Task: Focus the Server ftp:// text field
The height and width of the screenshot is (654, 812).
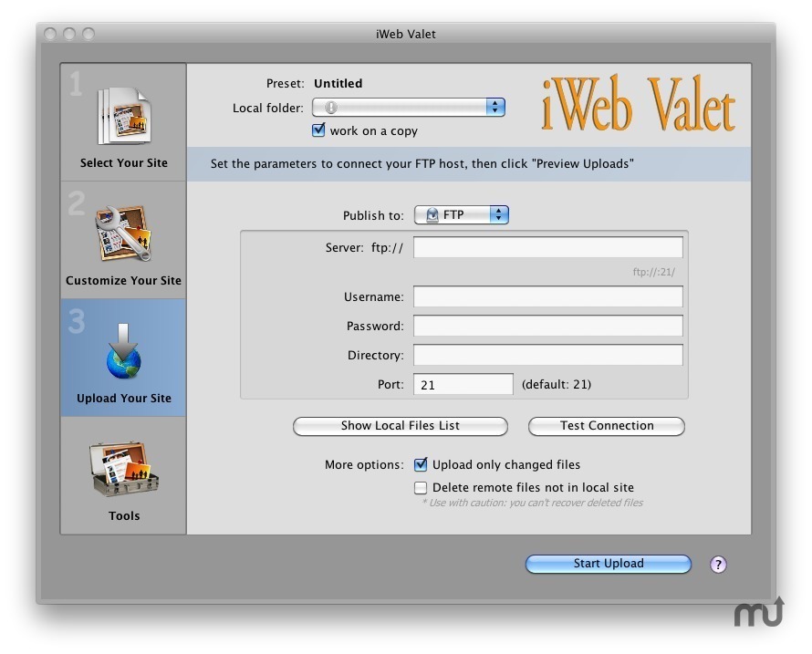Action: tap(547, 247)
